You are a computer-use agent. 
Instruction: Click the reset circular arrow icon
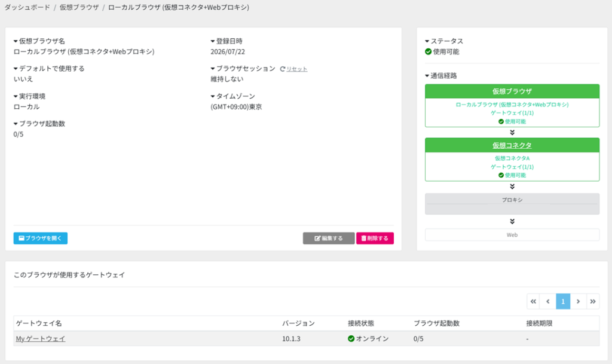[283, 69]
